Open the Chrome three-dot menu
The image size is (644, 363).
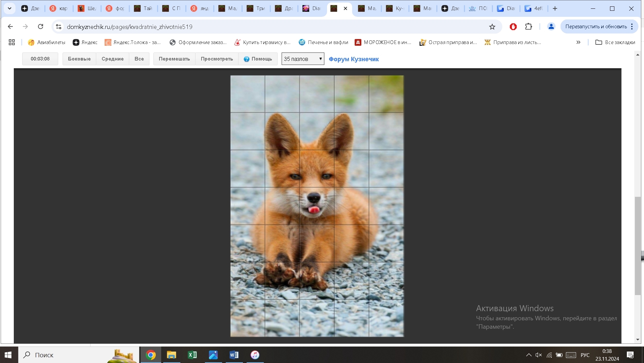click(x=632, y=27)
